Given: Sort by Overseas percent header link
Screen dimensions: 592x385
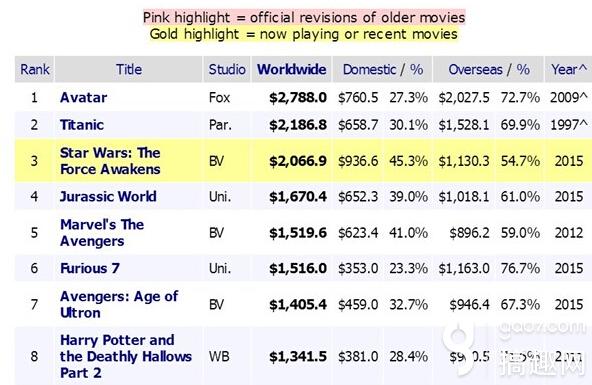Looking at the screenshot, I should click(523, 69).
